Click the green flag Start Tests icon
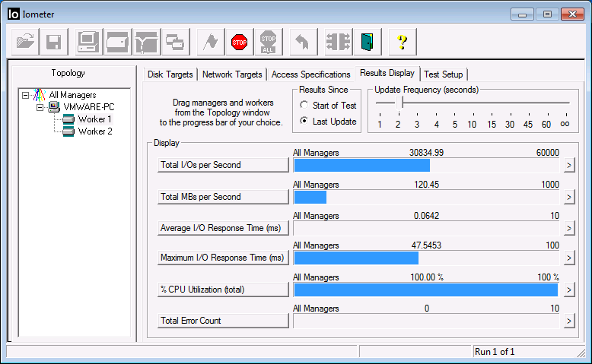Viewport: 592px width, 364px height. (211, 42)
